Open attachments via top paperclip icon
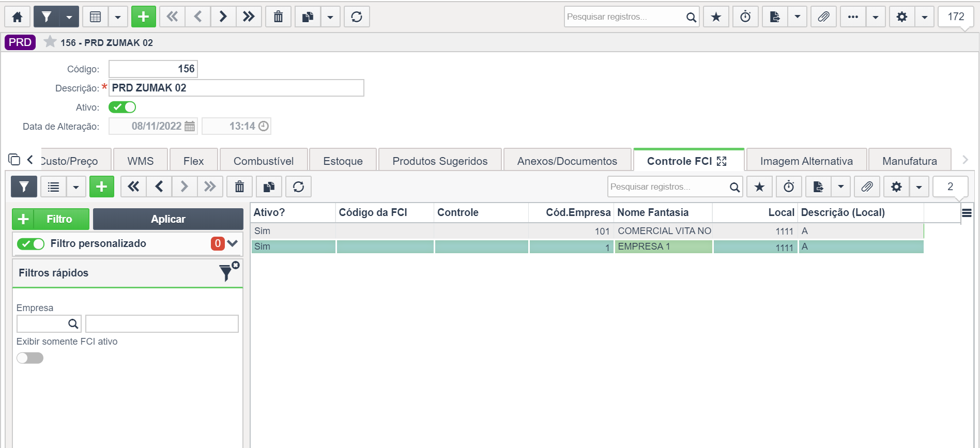The width and height of the screenshot is (980, 448). (824, 17)
